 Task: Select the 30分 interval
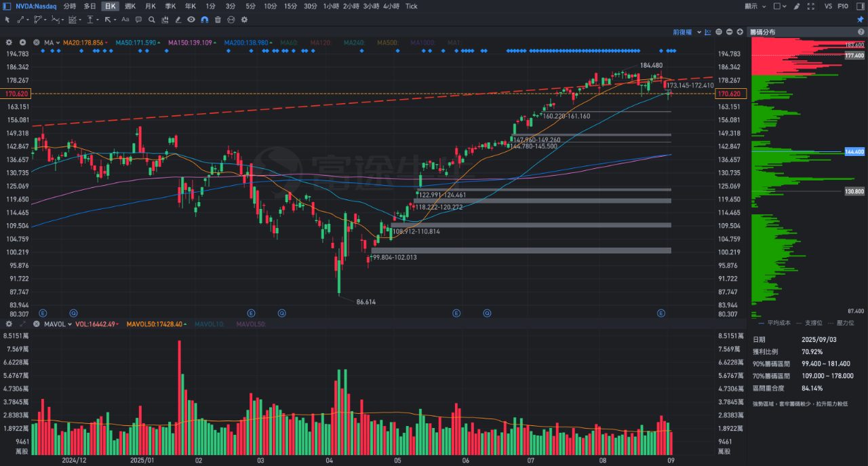pos(311,6)
